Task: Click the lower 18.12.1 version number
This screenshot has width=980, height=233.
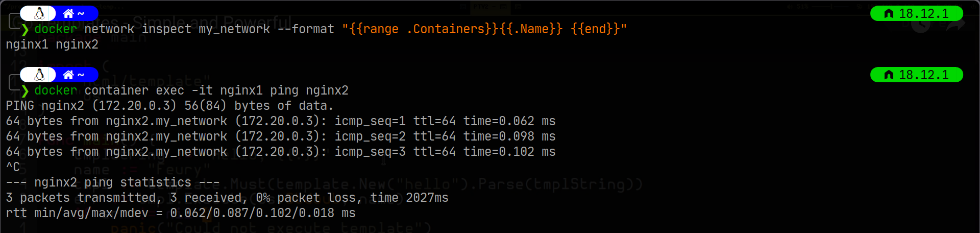Action: pos(923,75)
